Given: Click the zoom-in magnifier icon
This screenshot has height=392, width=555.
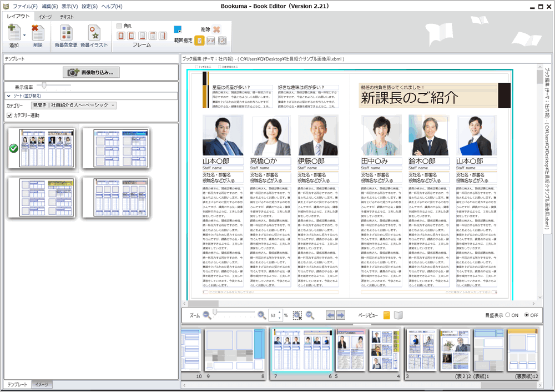Looking at the screenshot, I should click(x=262, y=315).
